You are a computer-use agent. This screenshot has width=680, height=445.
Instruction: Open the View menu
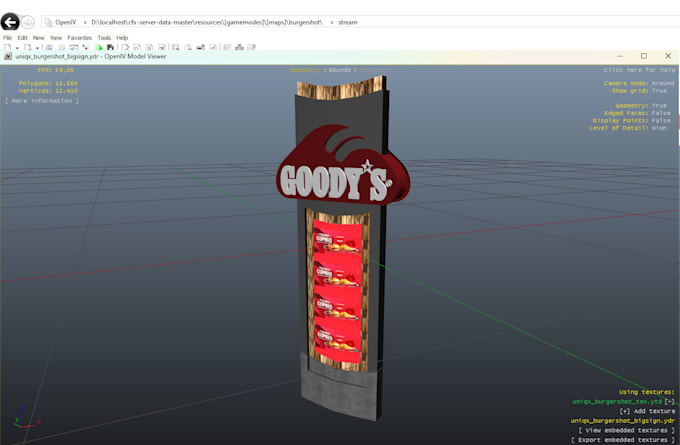coord(56,38)
